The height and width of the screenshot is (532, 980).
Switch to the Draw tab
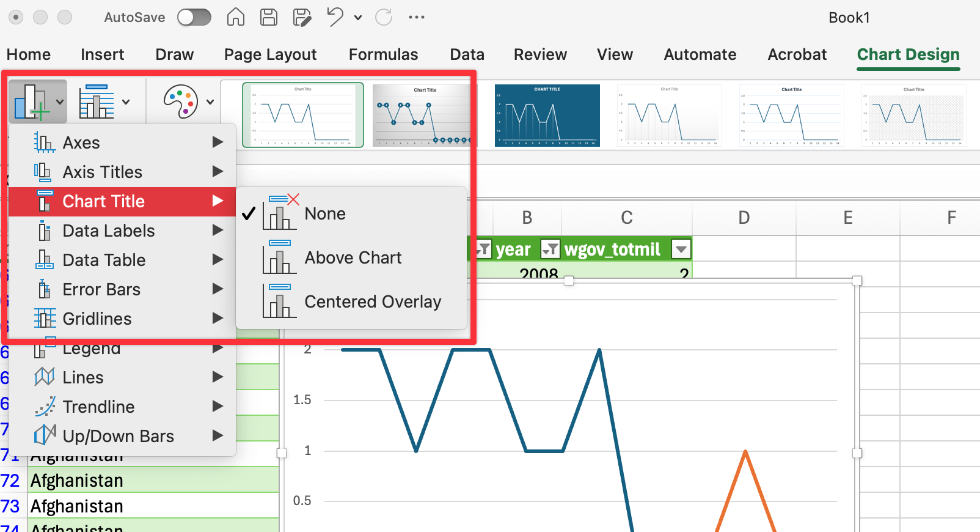click(x=174, y=54)
